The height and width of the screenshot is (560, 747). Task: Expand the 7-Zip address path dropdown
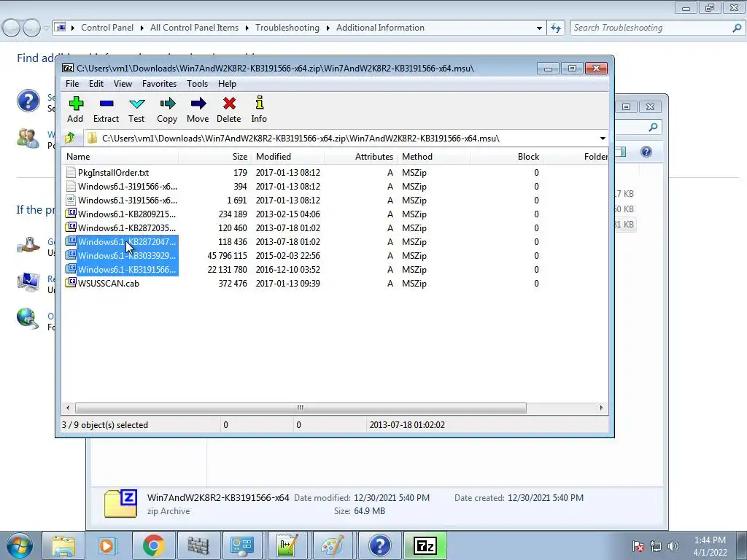[x=603, y=138]
